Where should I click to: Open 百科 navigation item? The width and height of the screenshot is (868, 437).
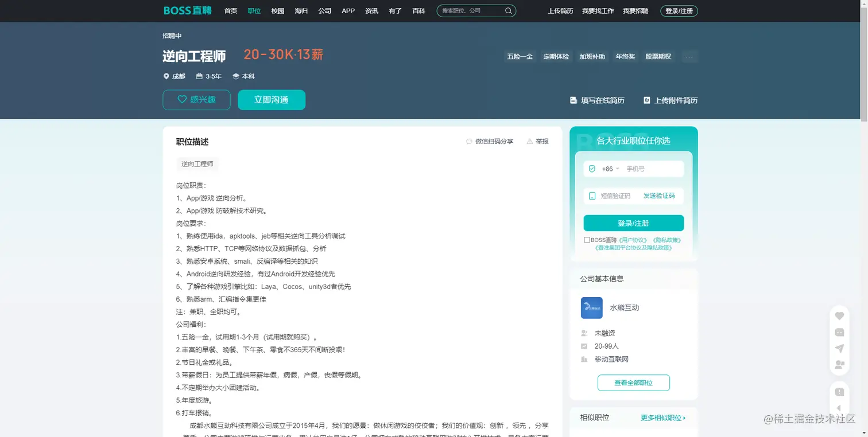[x=419, y=11]
